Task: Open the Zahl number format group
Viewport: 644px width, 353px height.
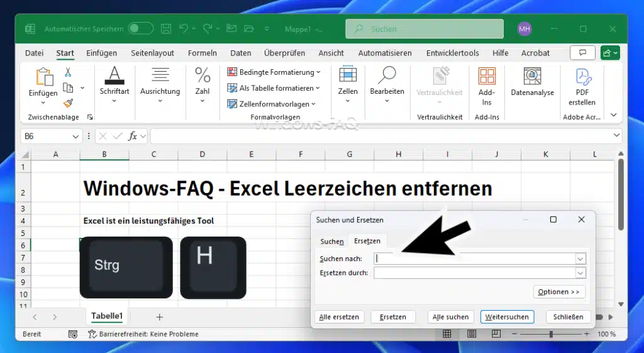Action: (203, 85)
